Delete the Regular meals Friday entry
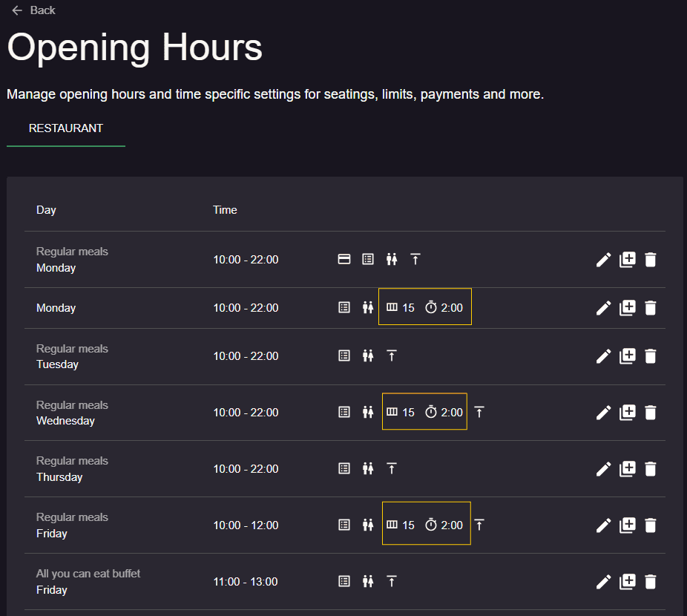Image resolution: width=687 pixels, height=616 pixels. point(651,525)
